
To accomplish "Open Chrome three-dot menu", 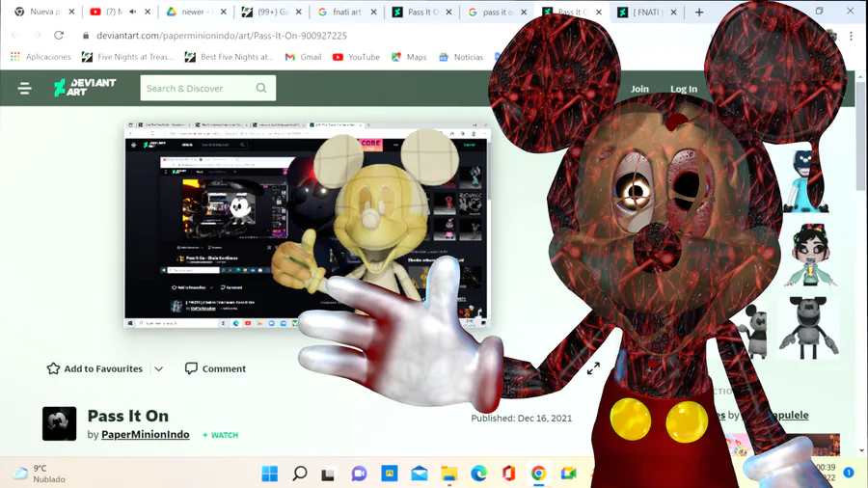I will (851, 36).
